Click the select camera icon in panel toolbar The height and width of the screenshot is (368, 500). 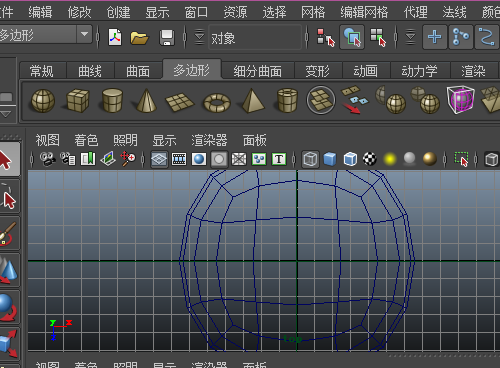click(48, 159)
